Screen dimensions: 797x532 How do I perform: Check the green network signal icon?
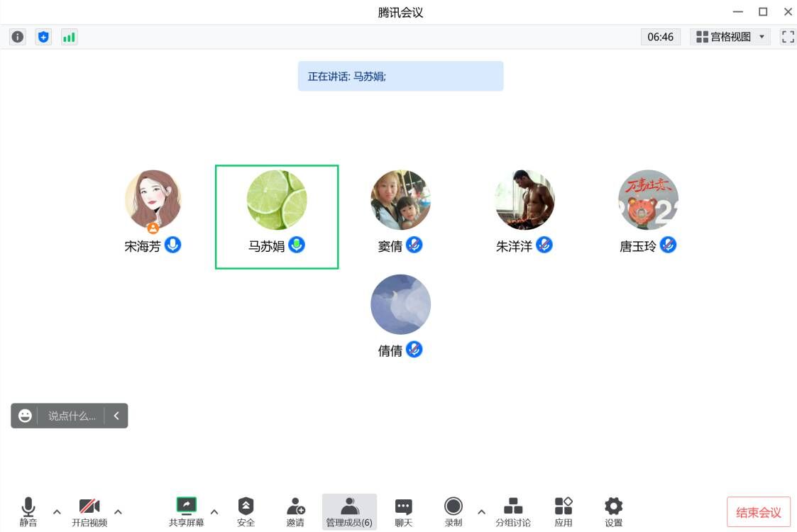[x=69, y=37]
